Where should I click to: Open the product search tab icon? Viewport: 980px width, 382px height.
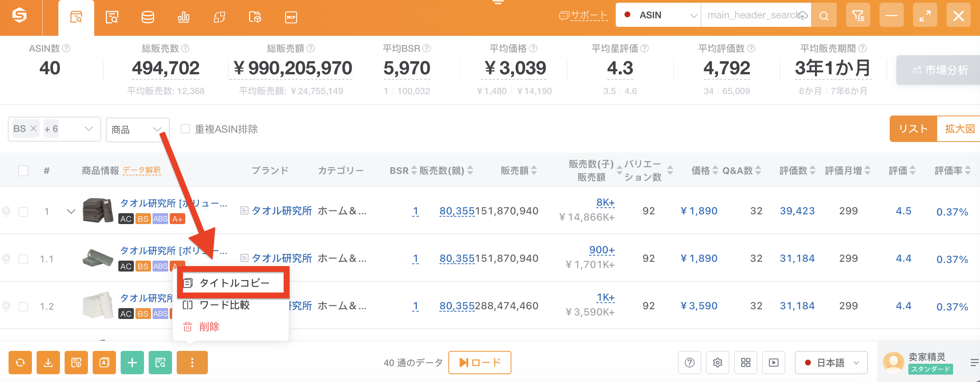pyautogui.click(x=76, y=18)
